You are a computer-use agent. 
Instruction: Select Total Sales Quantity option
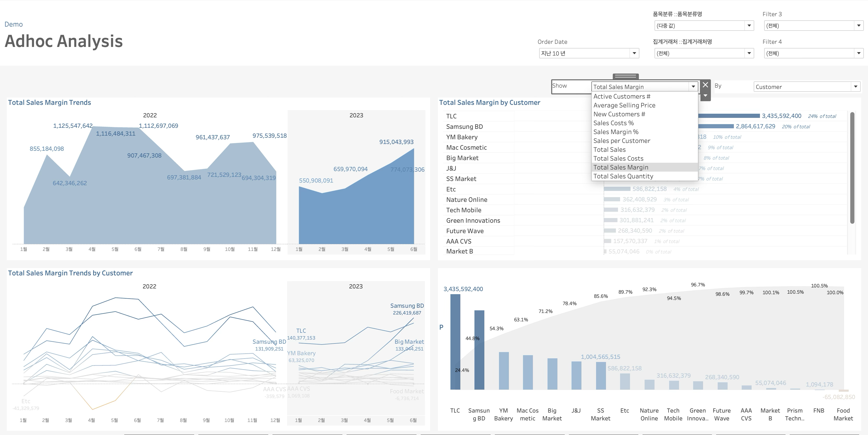point(623,176)
